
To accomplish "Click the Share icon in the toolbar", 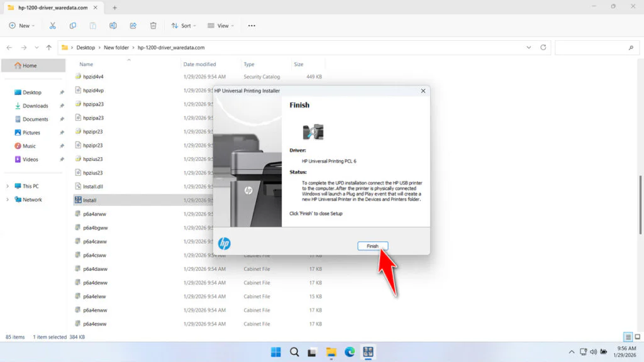I will pyautogui.click(x=133, y=25).
